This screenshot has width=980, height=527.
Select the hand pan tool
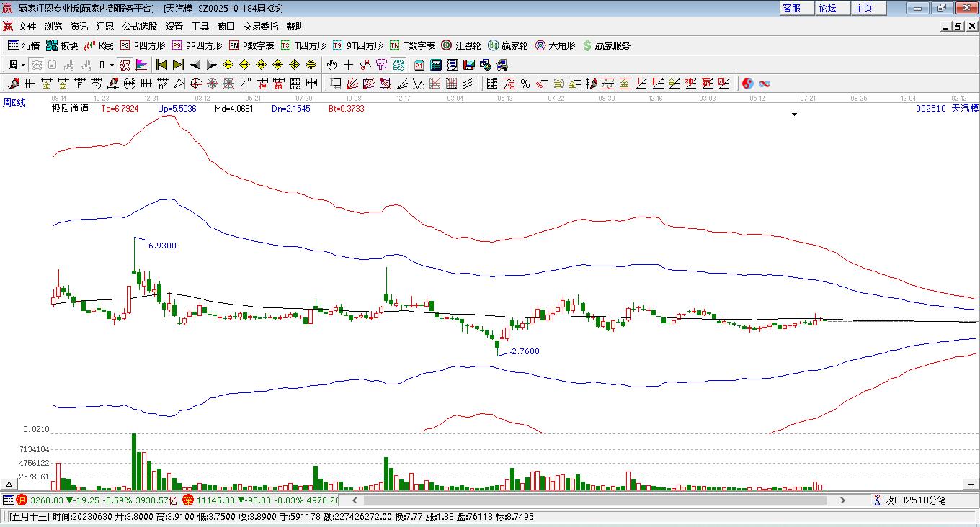click(332, 65)
